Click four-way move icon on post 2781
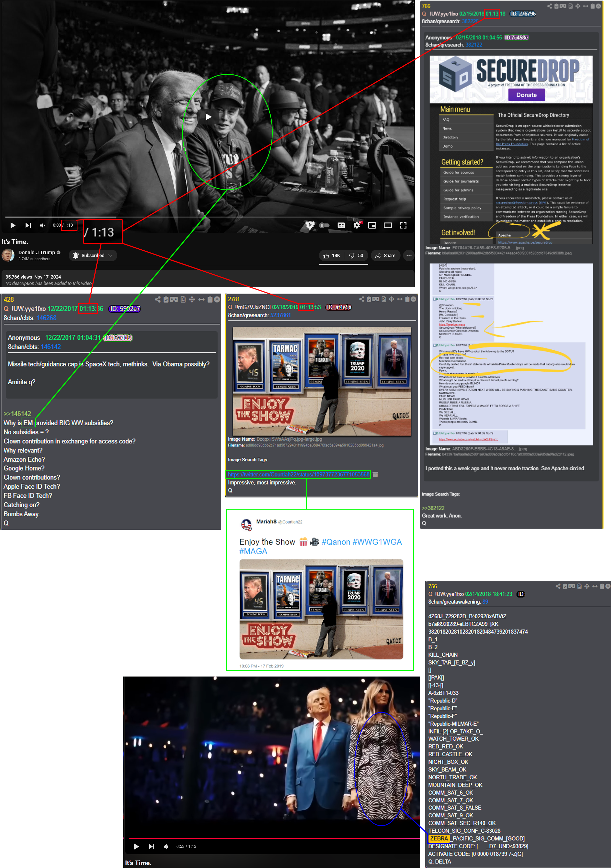Viewport: 611px width, 868px height. click(391, 299)
